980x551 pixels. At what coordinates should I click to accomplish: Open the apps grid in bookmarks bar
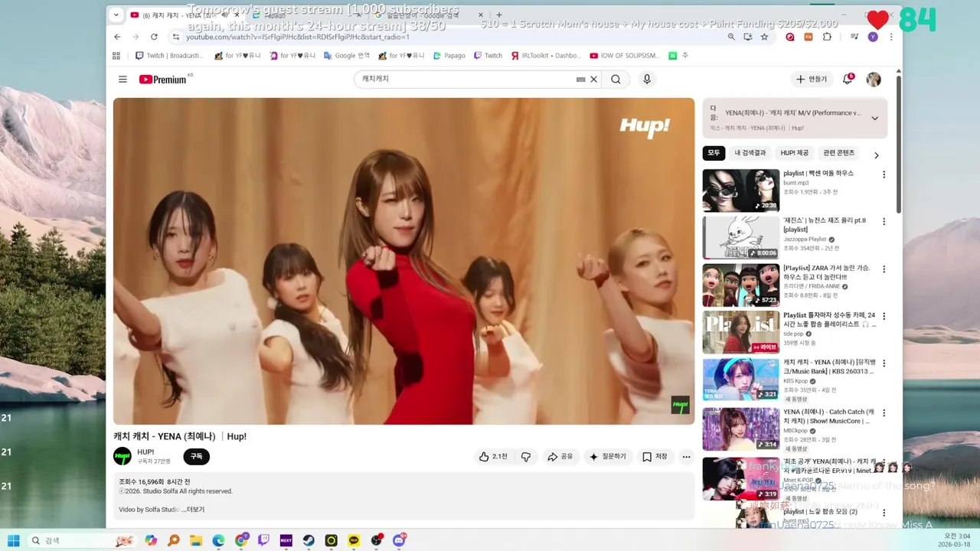pyautogui.click(x=116, y=56)
